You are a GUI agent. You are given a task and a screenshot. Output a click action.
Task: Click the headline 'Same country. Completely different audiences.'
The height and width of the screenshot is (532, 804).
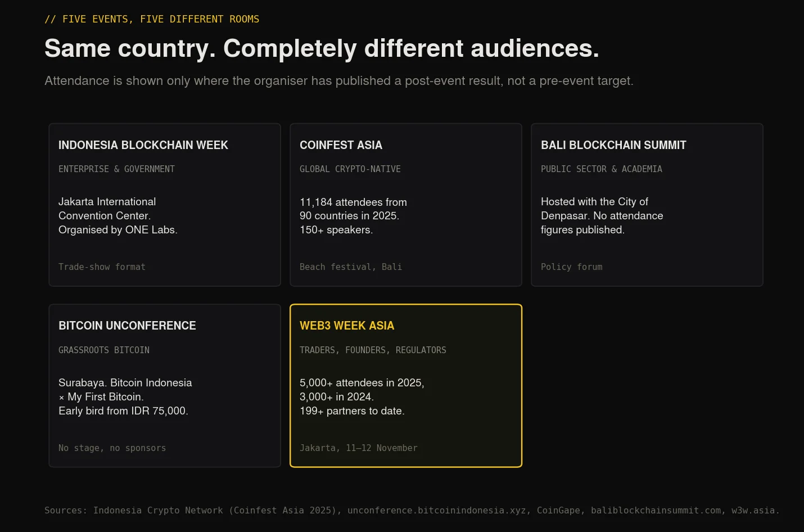[322, 48]
